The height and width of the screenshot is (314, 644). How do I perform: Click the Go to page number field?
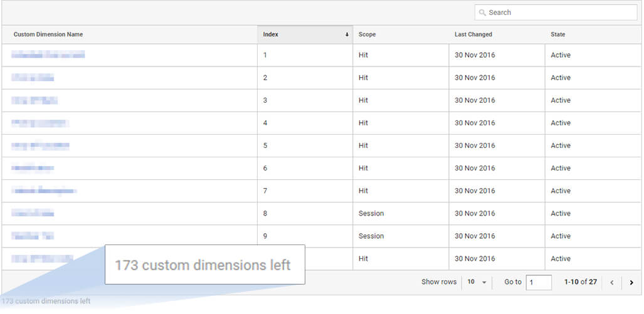[x=539, y=283]
